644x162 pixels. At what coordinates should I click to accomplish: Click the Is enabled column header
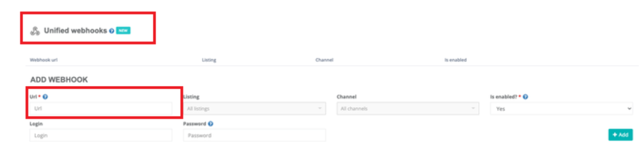455,60
